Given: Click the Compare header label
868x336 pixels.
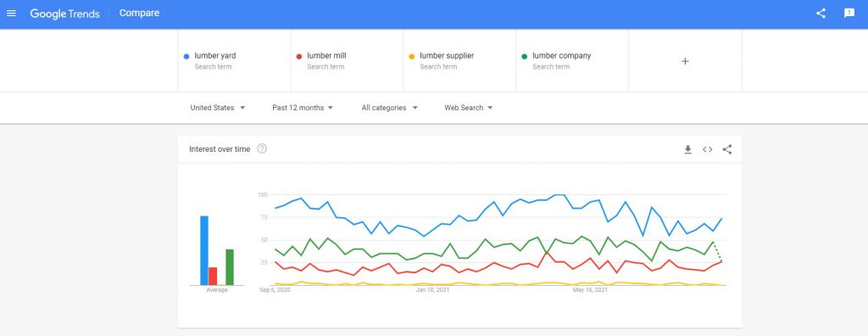Looking at the screenshot, I should point(140,14).
